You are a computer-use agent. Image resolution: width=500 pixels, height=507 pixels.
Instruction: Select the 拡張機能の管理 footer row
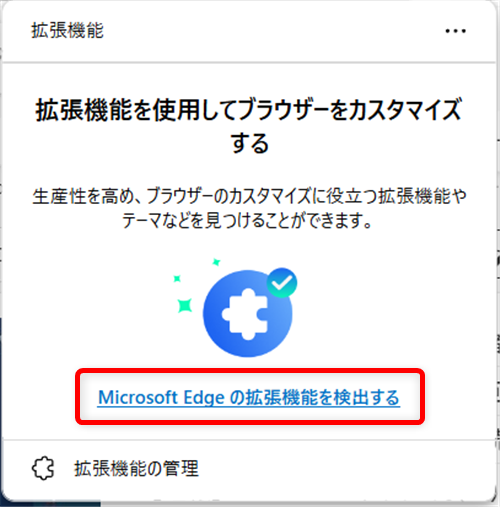click(x=249, y=468)
